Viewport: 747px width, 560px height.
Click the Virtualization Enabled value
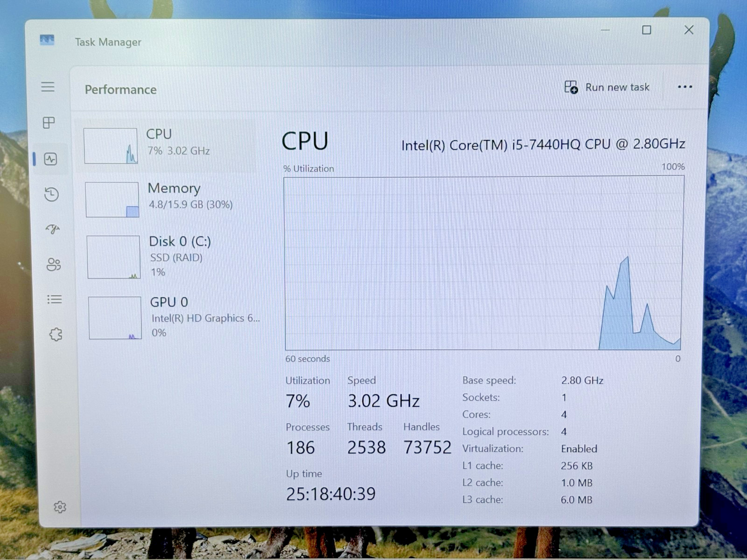579,448
